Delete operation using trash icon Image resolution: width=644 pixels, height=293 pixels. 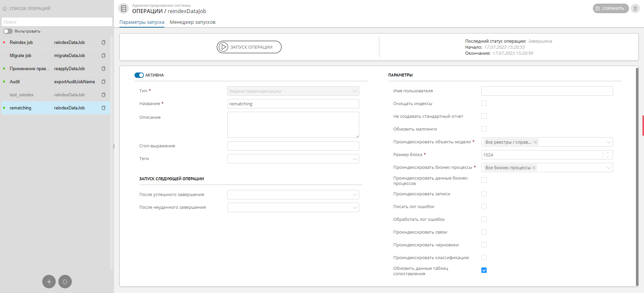click(x=635, y=8)
